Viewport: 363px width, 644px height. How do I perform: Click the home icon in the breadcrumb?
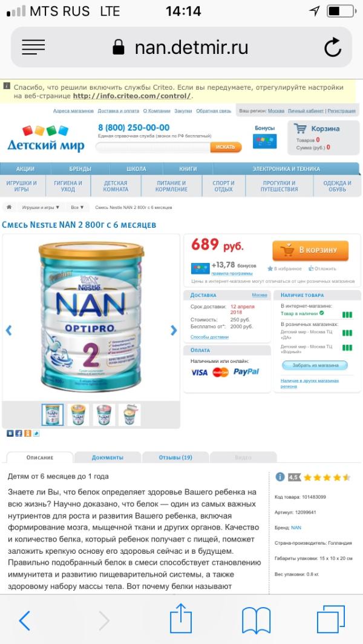9,207
